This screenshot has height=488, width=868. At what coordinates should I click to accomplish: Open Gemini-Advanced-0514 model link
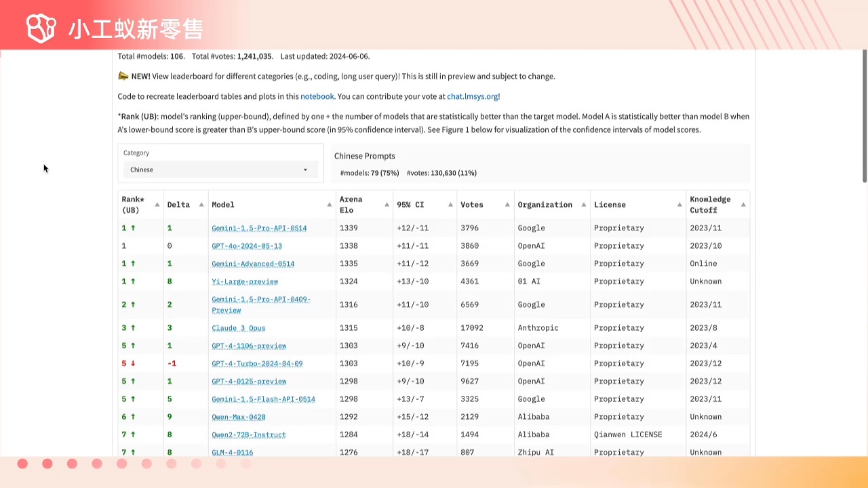[x=253, y=264]
